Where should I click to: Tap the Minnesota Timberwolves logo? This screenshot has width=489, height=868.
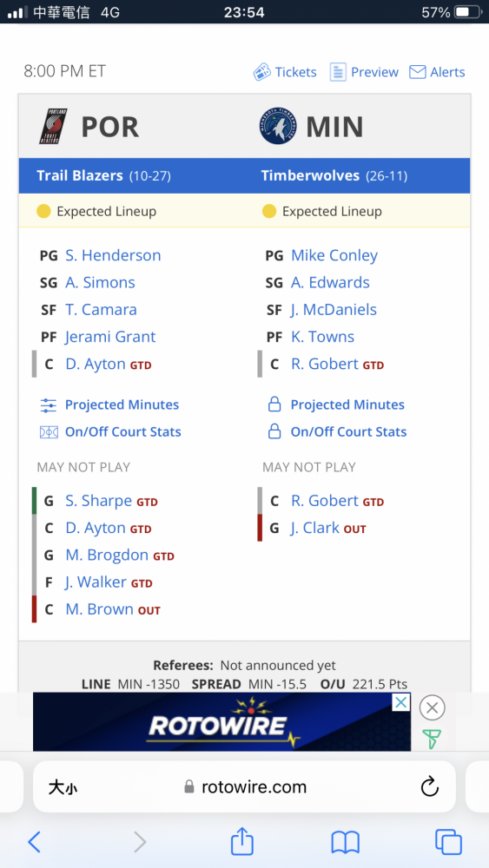(x=278, y=126)
